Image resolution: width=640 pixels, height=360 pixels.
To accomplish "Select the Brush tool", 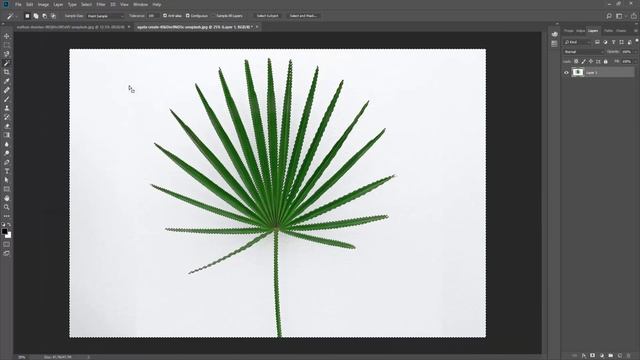I will pyautogui.click(x=7, y=99).
